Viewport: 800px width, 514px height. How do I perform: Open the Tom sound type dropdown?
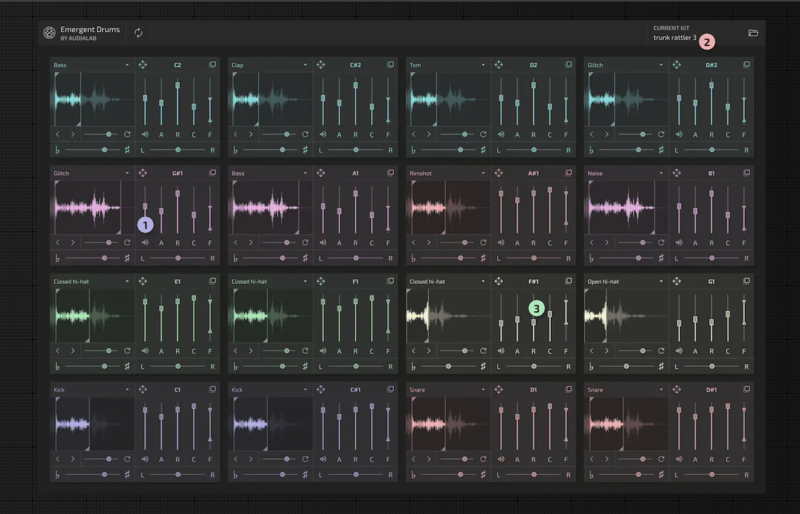point(483,65)
